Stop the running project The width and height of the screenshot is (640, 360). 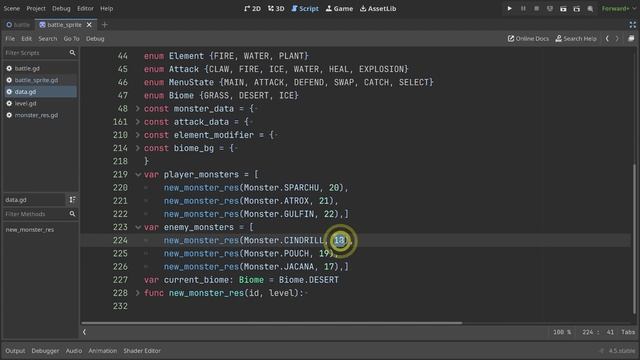[x=536, y=9]
